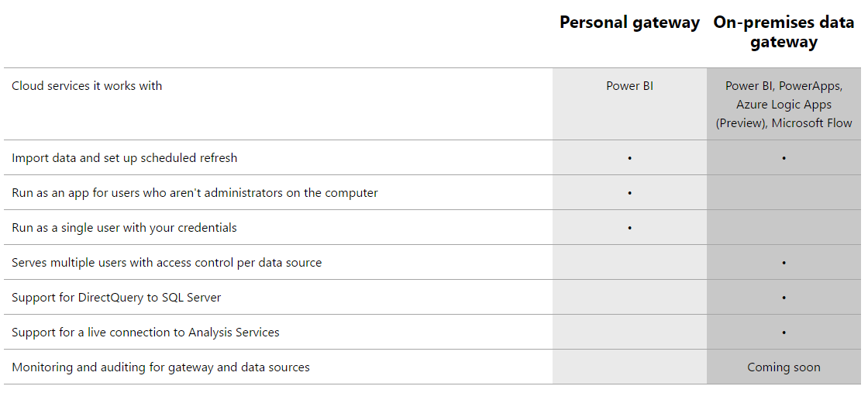
Task: Click Personal gateway bullet for scheduled refresh row
Action: point(629,158)
